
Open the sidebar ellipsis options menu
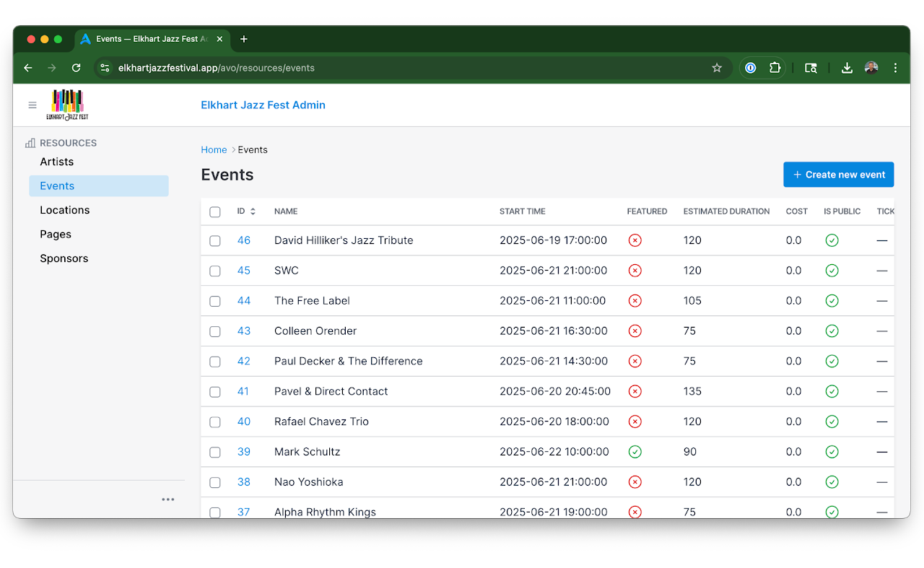pyautogui.click(x=168, y=499)
